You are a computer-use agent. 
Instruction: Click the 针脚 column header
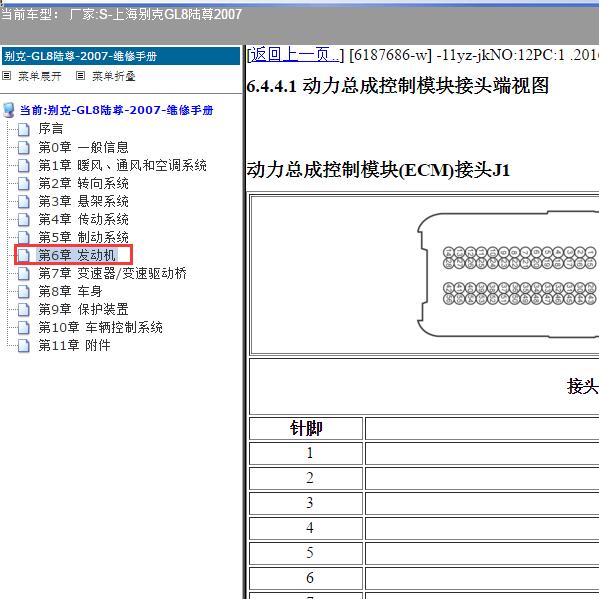(x=306, y=428)
